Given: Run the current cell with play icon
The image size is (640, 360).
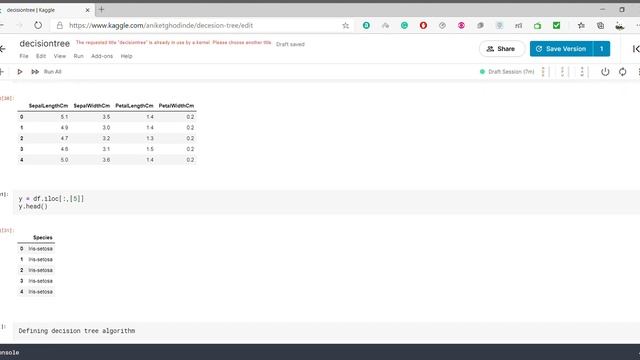Looking at the screenshot, I should coord(20,72).
